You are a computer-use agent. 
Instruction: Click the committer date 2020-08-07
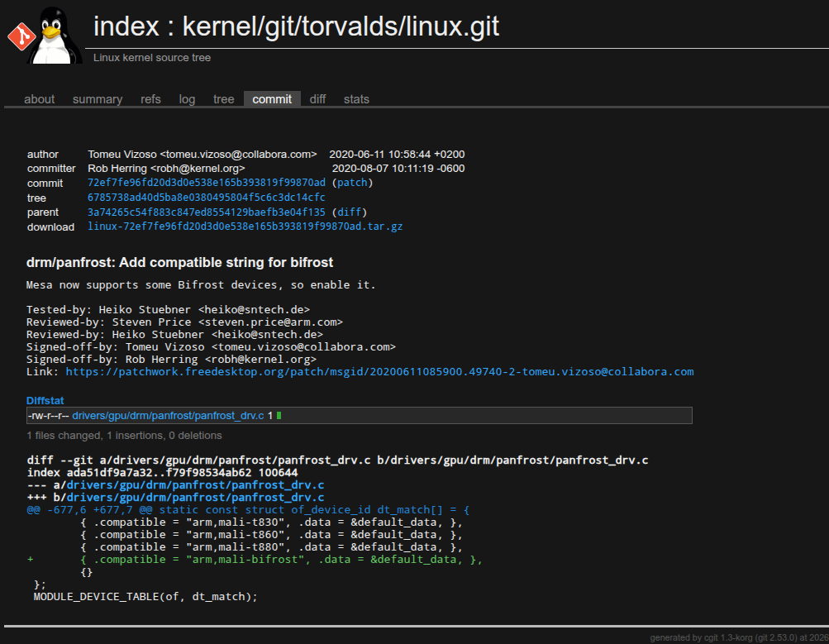point(398,169)
